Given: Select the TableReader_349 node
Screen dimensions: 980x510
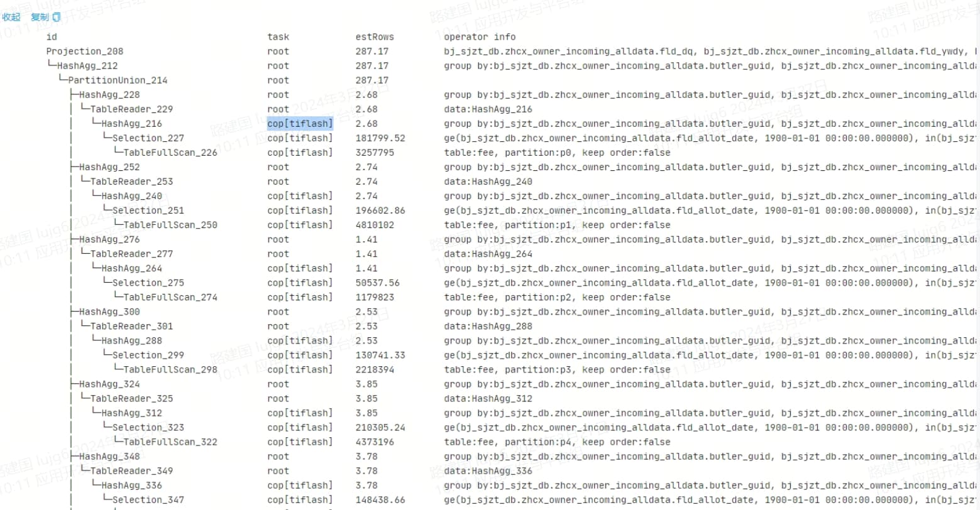Looking at the screenshot, I should coord(131,470).
